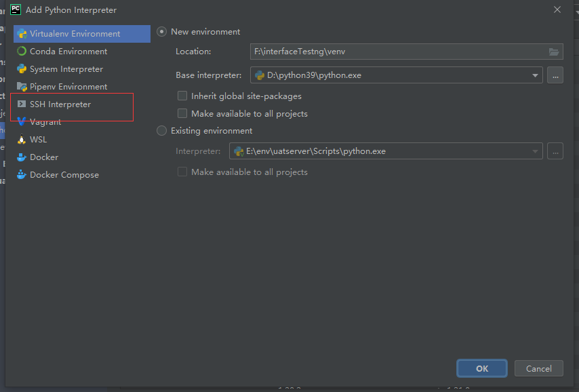Viewport: 579px width, 392px height.
Task: Select Docker in the list
Action: (82, 157)
